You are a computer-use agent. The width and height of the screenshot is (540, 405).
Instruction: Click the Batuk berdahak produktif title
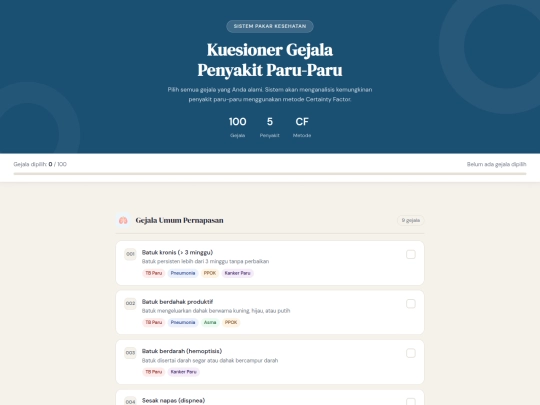pos(177,302)
